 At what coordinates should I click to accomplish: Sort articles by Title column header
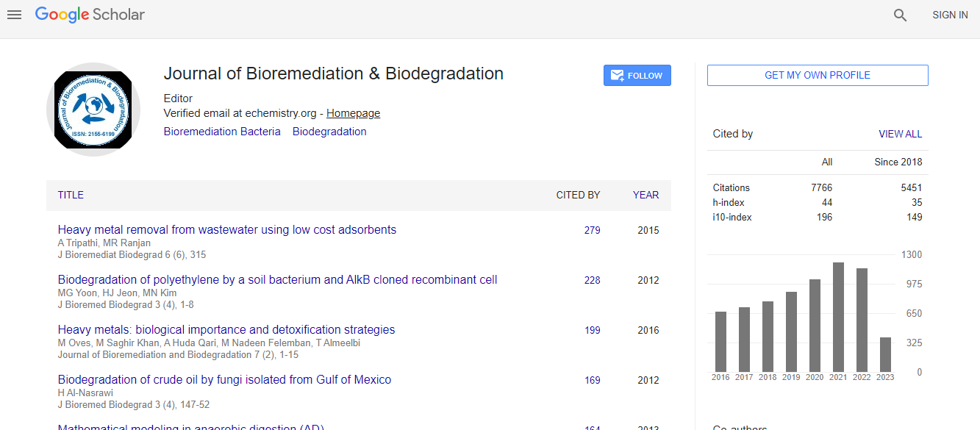(71, 195)
